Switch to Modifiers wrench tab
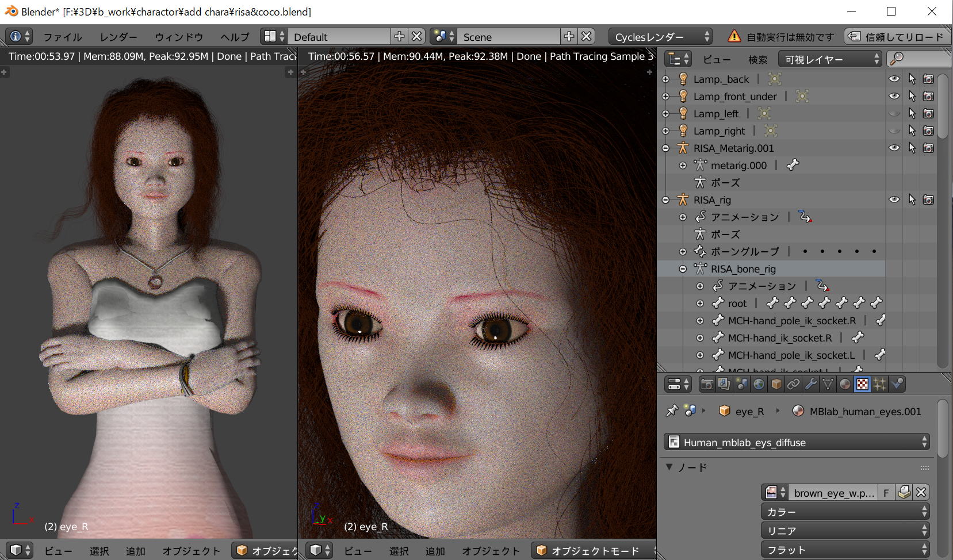Viewport: 953px width, 560px height. (810, 384)
